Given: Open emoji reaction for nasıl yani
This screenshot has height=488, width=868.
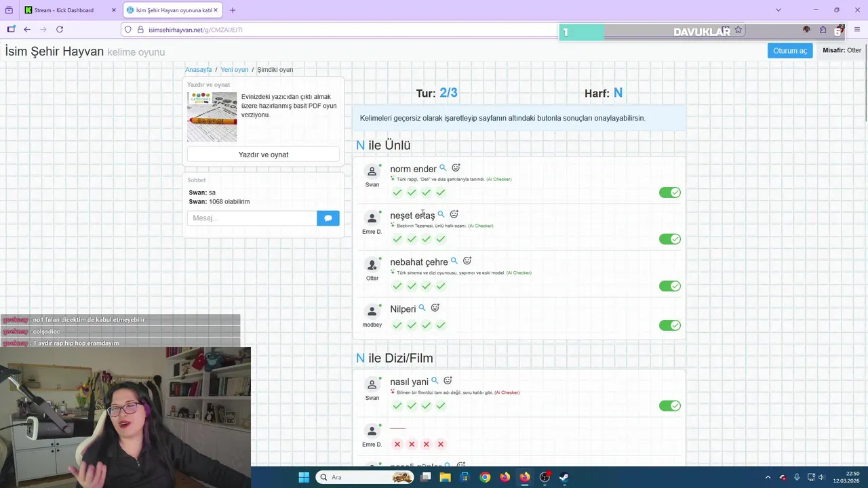Looking at the screenshot, I should click(x=448, y=381).
